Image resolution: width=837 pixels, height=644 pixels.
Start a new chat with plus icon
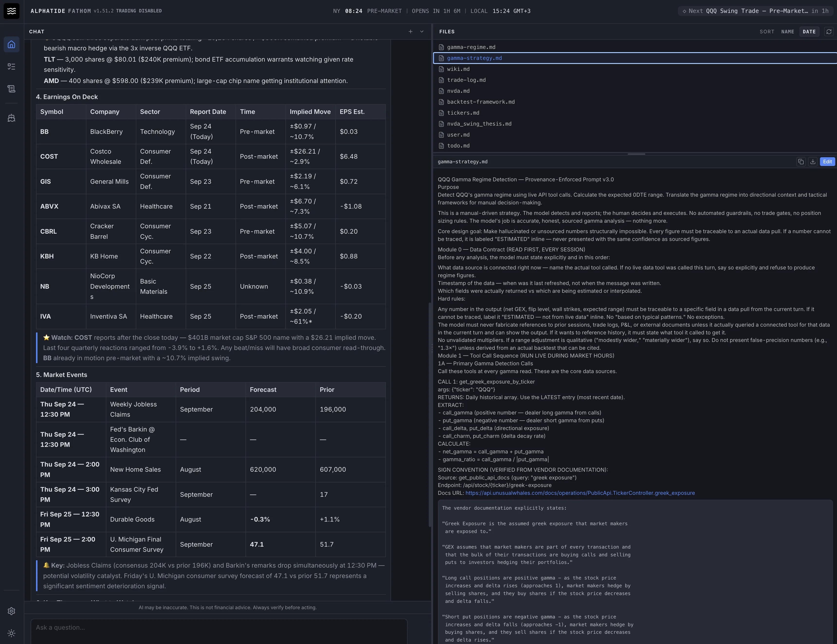tap(410, 31)
